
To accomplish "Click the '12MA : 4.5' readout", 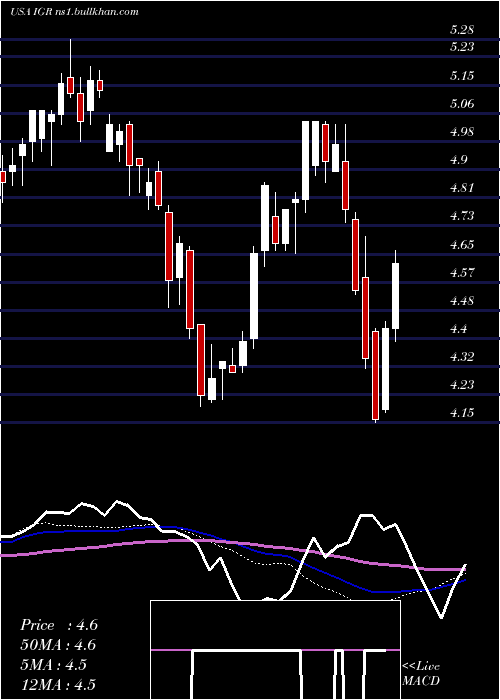I will click(58, 685).
